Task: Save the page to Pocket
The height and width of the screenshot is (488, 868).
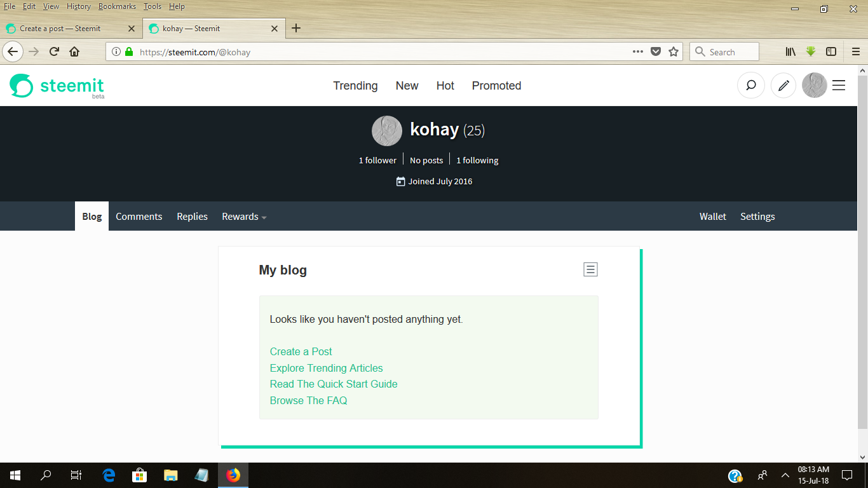Action: [655, 51]
